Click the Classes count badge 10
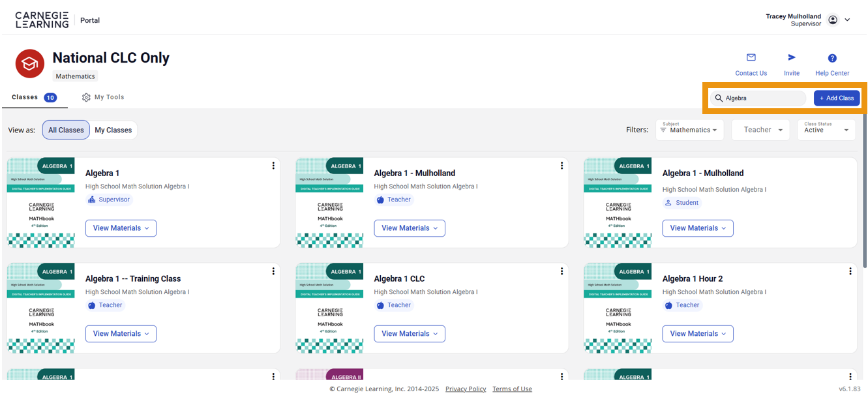 click(x=50, y=98)
